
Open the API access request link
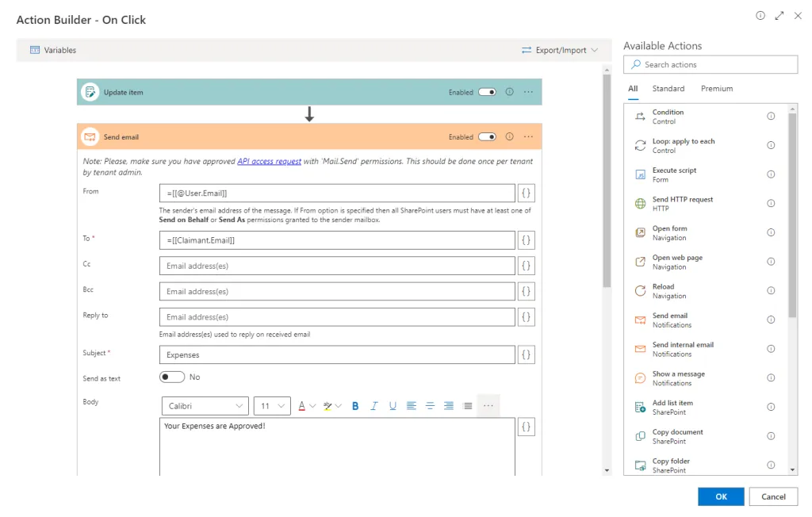coord(269,161)
